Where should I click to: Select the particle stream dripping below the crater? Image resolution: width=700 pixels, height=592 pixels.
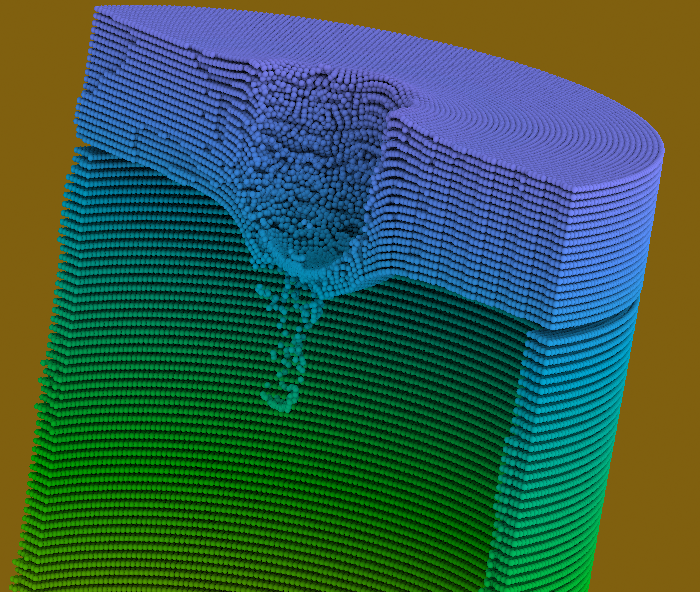286,346
